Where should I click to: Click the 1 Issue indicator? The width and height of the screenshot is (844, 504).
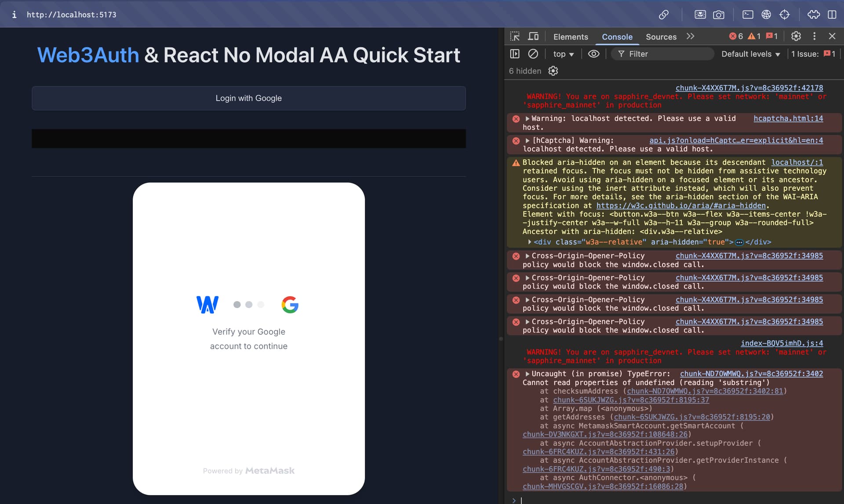[813, 54]
